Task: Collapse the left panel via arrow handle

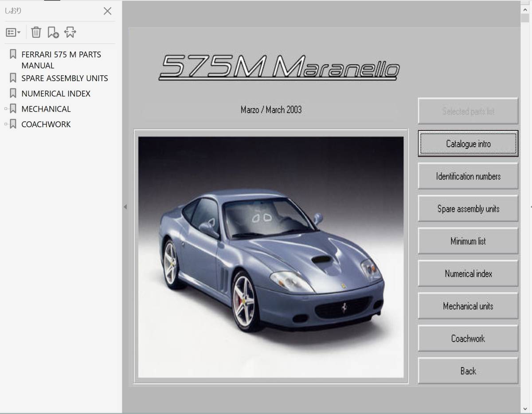Action: [x=125, y=207]
